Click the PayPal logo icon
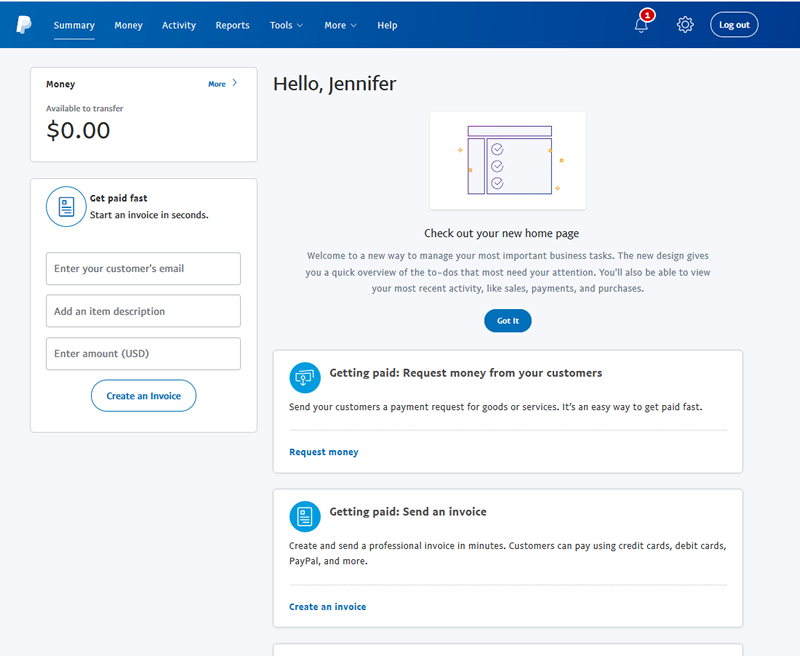 (23, 24)
